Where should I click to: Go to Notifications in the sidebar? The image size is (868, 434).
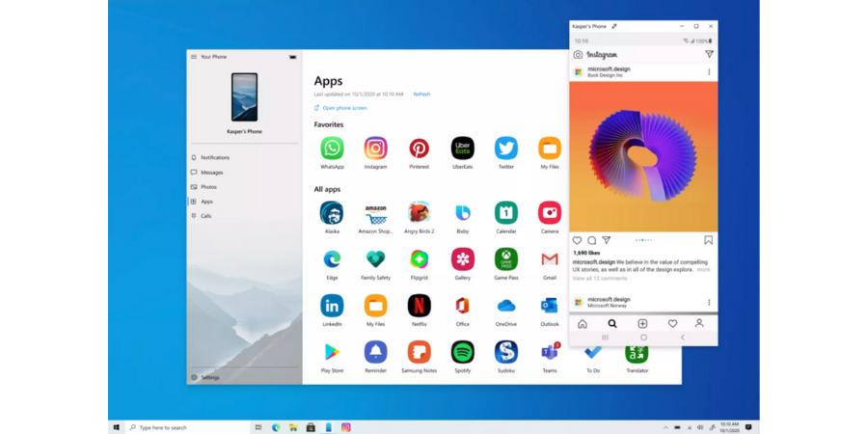(214, 157)
